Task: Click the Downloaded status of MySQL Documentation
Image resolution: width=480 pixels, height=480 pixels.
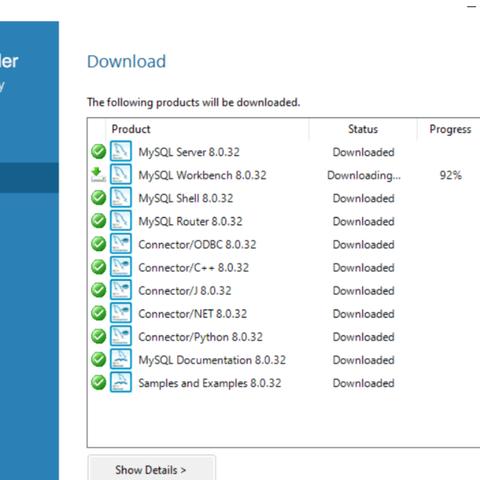Action: (364, 360)
